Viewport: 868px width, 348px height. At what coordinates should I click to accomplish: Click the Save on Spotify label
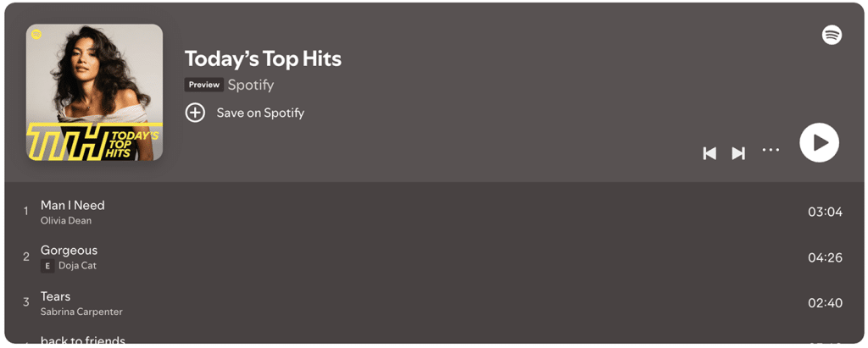(260, 113)
